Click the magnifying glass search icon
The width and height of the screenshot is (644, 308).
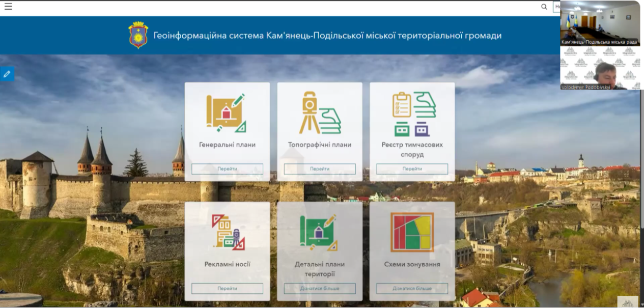pyautogui.click(x=544, y=7)
